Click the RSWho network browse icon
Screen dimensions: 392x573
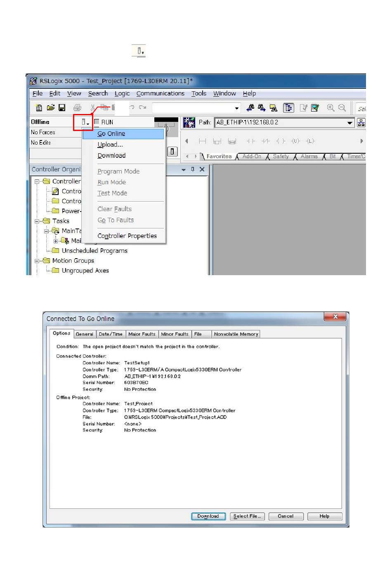(x=361, y=123)
